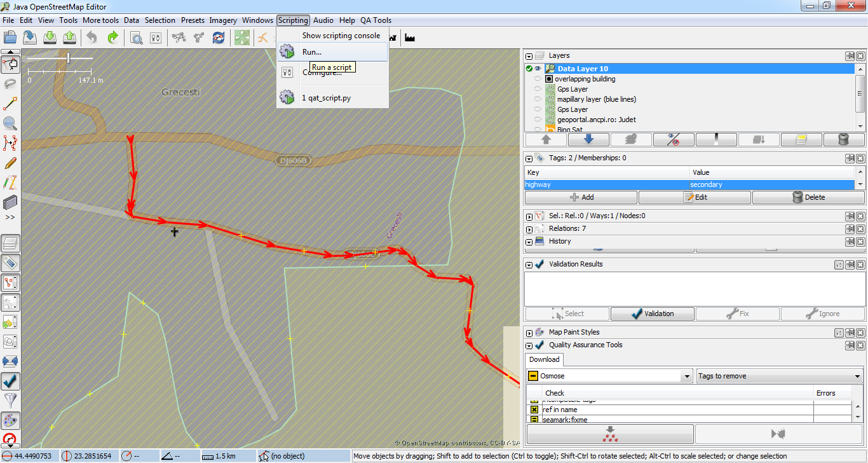Select the Draw nodes tool
Image resolution: width=868 pixels, height=463 pixels.
pyautogui.click(x=10, y=104)
